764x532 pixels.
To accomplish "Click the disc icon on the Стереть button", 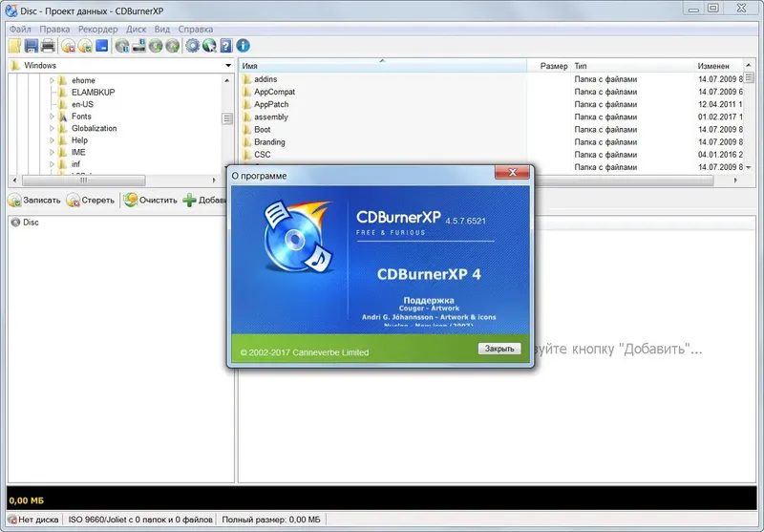I will [x=74, y=201].
